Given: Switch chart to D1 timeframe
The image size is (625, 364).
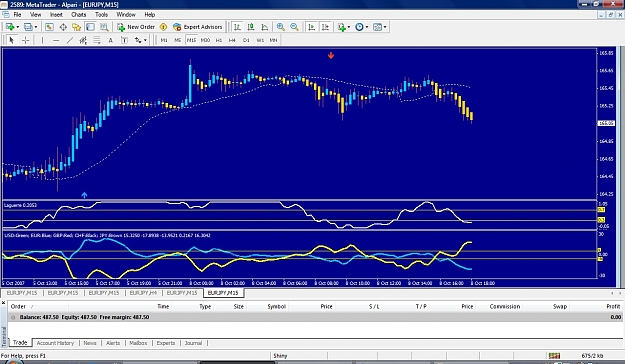Looking at the screenshot, I should [246, 40].
